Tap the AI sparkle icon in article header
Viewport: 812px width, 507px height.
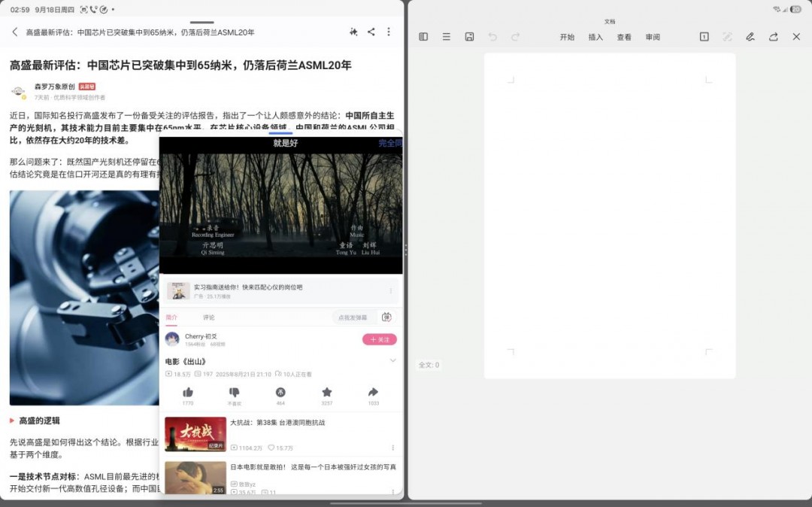click(353, 32)
